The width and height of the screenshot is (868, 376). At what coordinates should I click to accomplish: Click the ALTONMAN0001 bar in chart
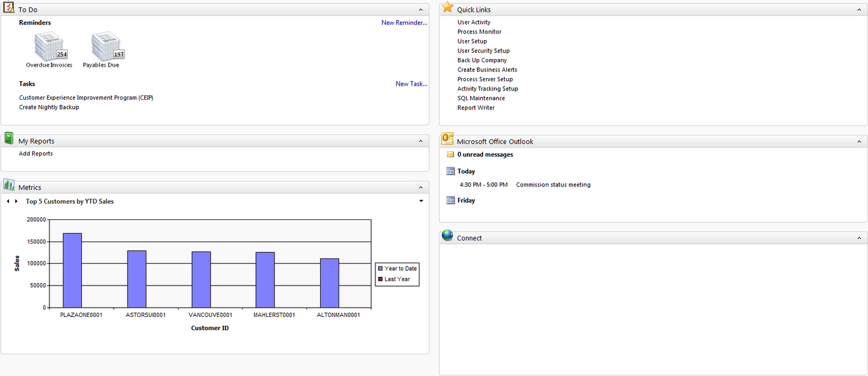[x=329, y=283]
